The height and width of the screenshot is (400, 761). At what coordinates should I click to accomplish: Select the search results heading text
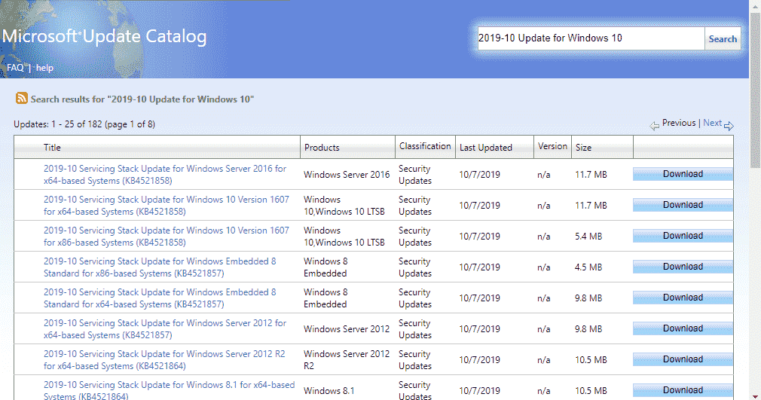coord(142,99)
